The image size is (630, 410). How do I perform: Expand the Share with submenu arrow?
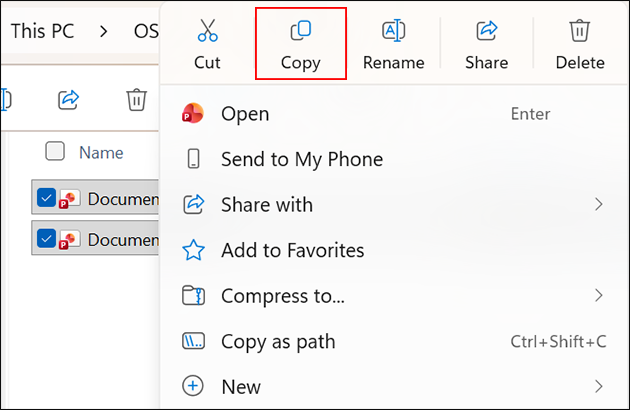pyautogui.click(x=598, y=205)
